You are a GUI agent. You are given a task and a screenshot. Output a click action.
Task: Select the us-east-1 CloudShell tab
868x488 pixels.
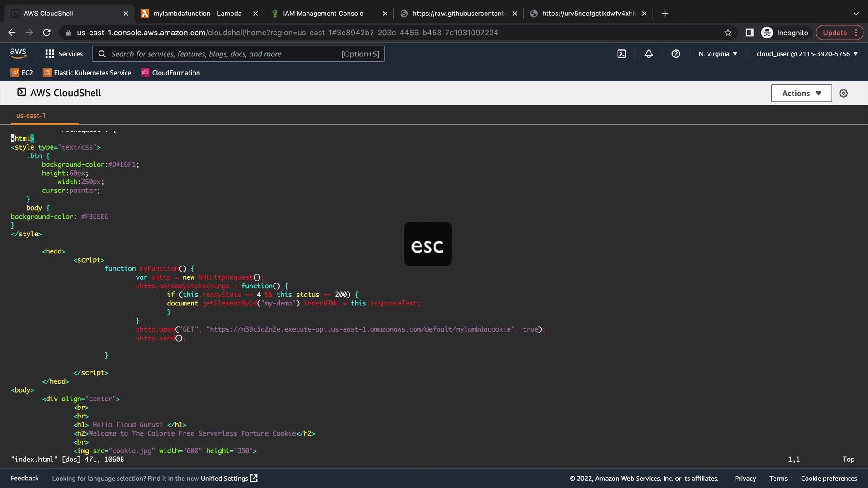tap(31, 116)
